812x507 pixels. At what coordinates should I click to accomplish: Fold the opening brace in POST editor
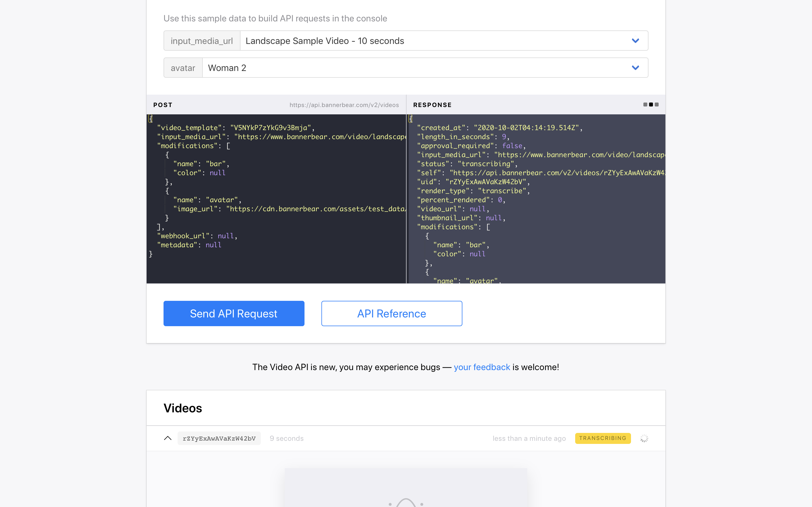coord(150,119)
